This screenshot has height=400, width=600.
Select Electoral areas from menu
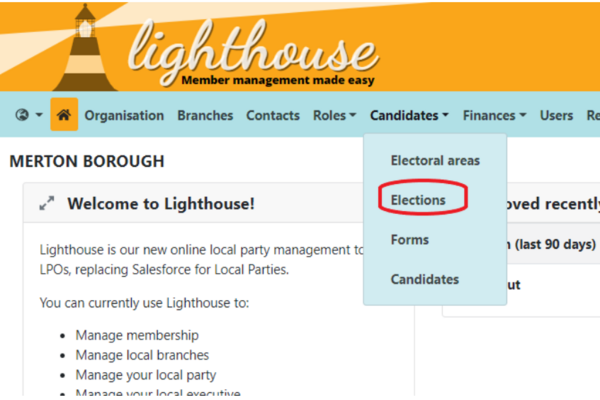[435, 160]
